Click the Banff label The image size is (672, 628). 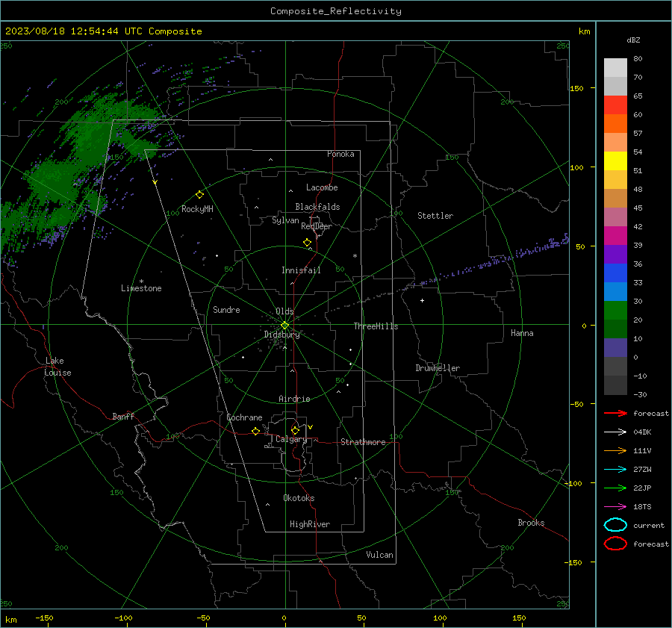(123, 416)
